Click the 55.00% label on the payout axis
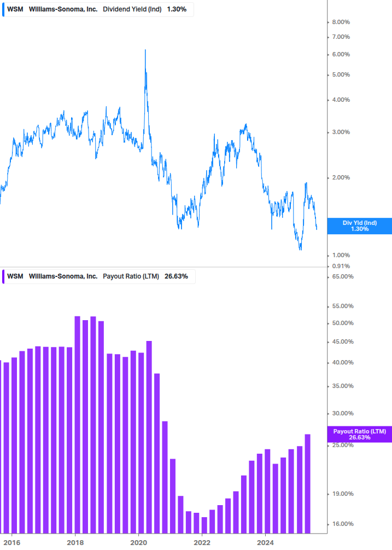 coord(343,306)
